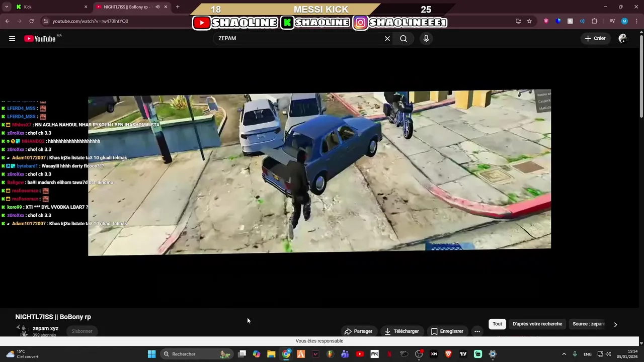Open the Chrome three-dot menu
The width and height of the screenshot is (644, 362).
tap(636, 21)
